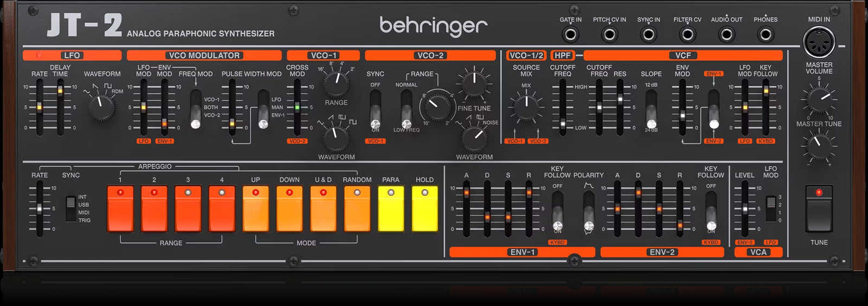868x306 pixels.
Task: Toggle the VCO-2 SYNC switch
Action: 375,109
